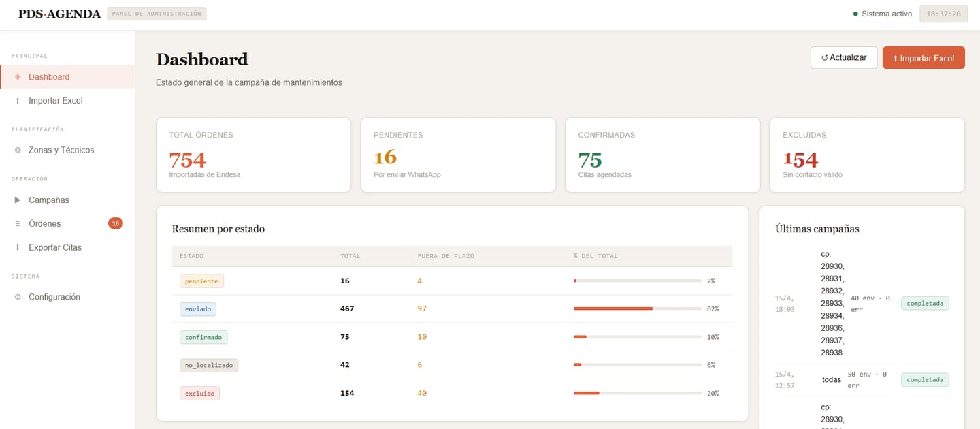Click the Órdenes list icon
980x429 pixels.
pos(18,224)
